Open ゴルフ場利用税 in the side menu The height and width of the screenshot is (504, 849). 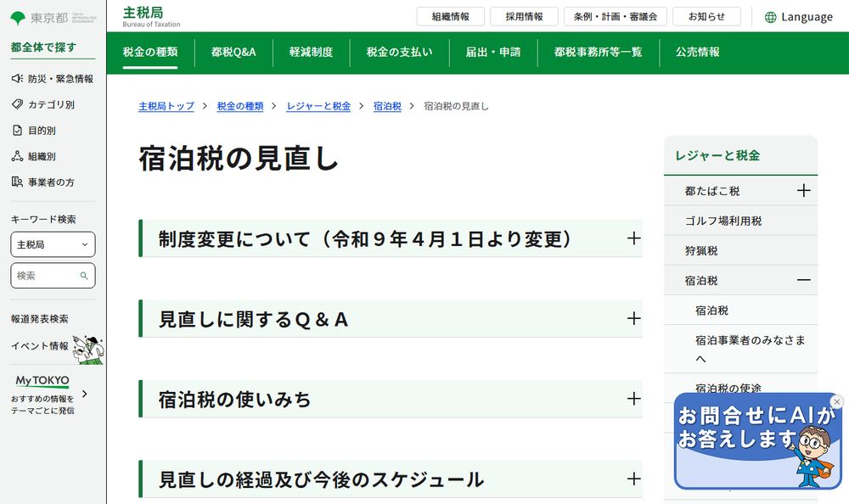click(x=722, y=221)
